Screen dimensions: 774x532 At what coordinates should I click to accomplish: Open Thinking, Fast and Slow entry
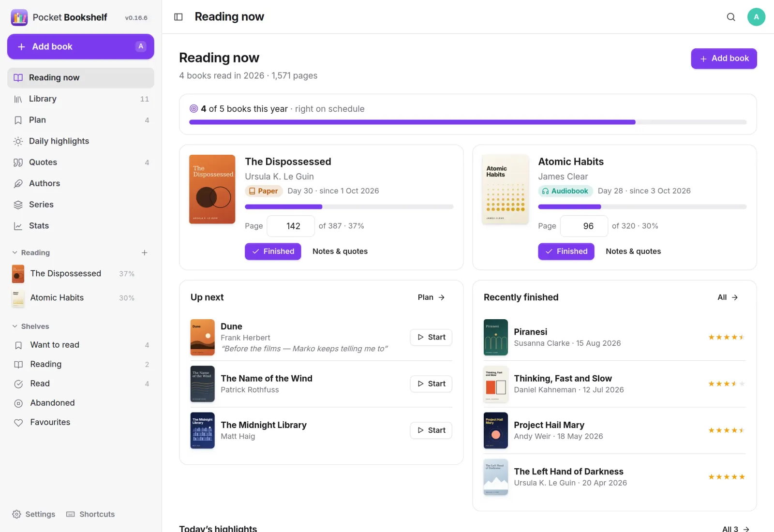[614, 384]
